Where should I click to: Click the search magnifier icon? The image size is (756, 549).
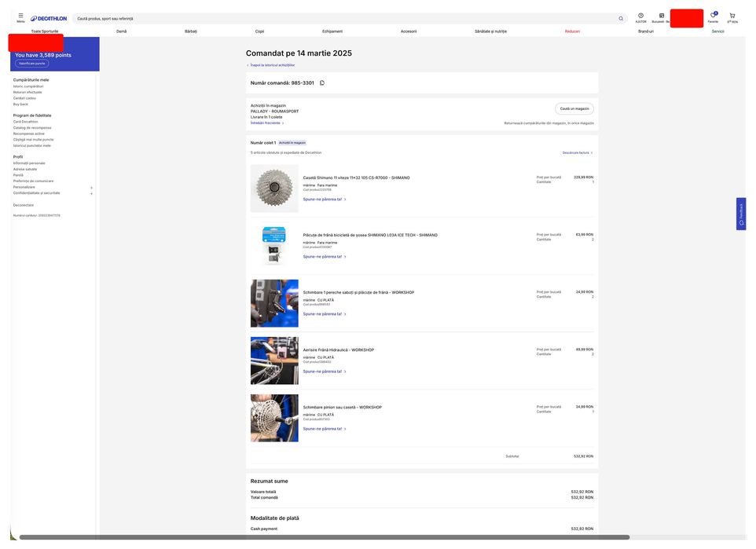tap(621, 18)
